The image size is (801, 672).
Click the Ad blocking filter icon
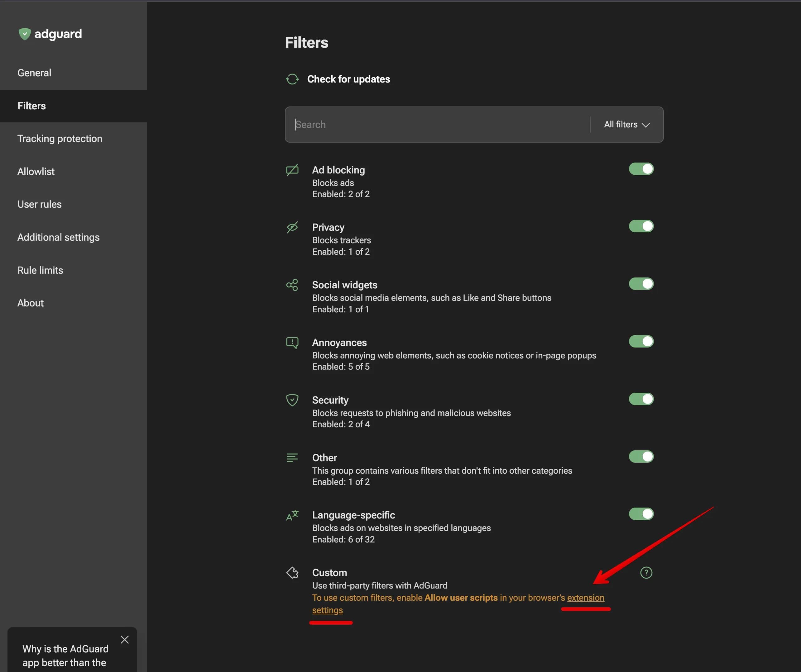(x=292, y=170)
